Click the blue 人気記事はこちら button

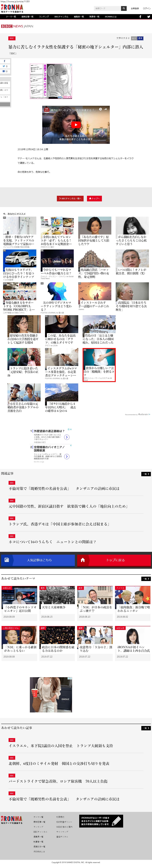click(x=38, y=560)
